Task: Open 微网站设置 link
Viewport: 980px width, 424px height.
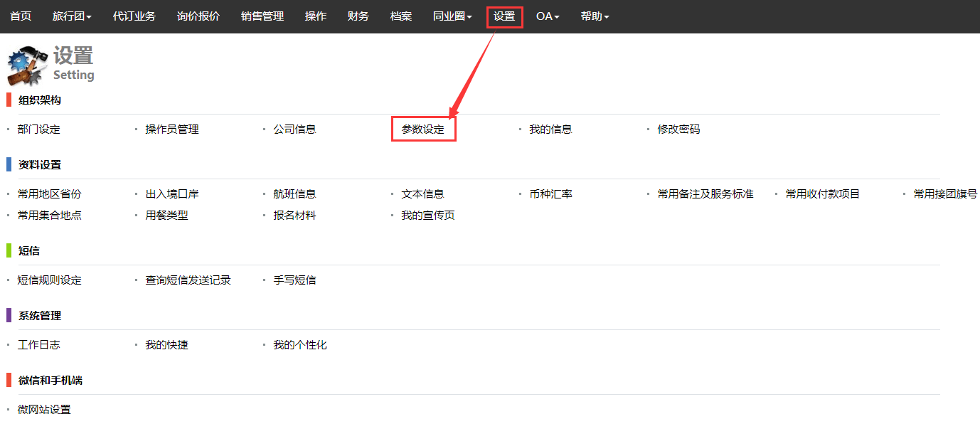Action: click(44, 410)
